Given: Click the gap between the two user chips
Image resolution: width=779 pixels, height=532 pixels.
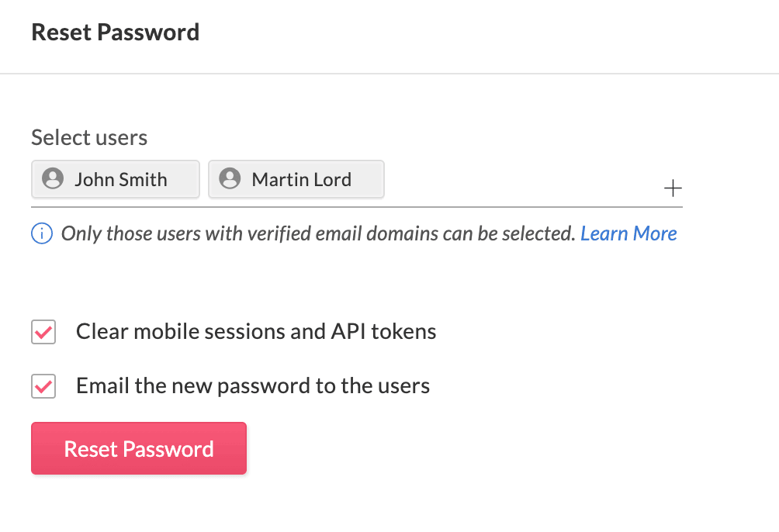Looking at the screenshot, I should click(x=204, y=179).
